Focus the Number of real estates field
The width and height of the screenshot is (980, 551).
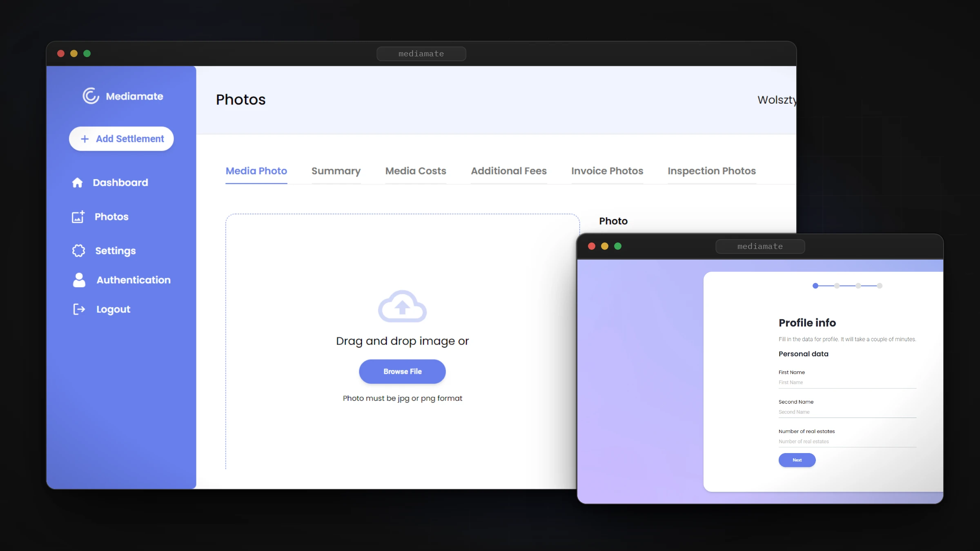point(847,442)
